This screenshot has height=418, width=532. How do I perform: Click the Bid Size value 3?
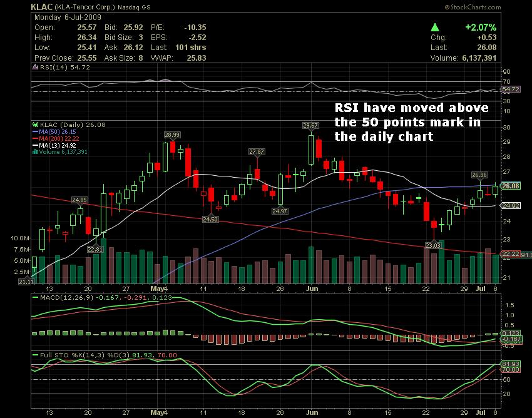coord(141,38)
